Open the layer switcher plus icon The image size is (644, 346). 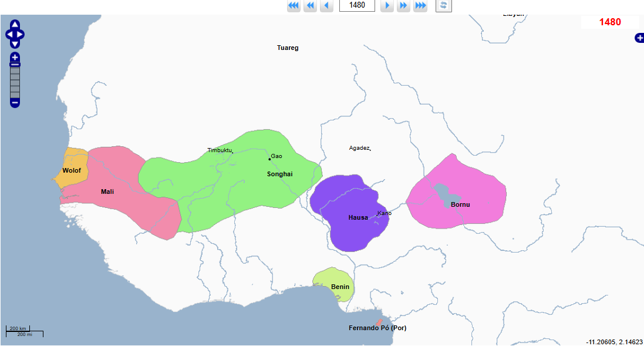point(639,38)
